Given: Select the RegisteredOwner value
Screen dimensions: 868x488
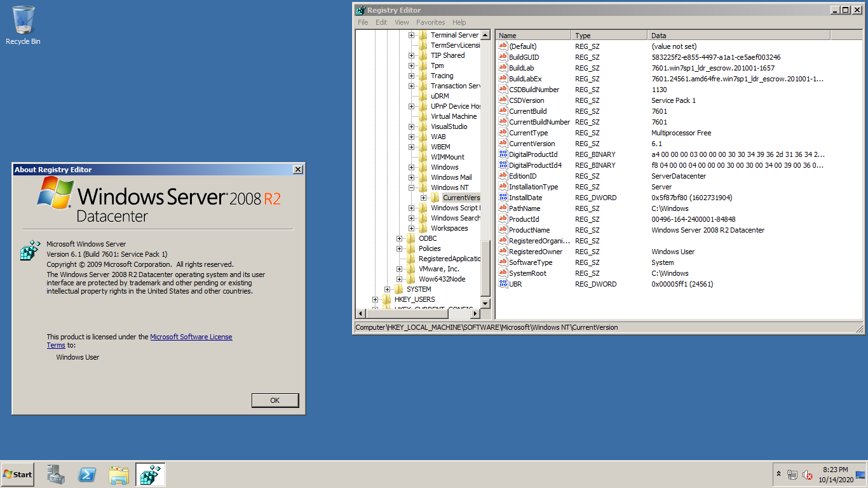Looking at the screenshot, I should tap(537, 252).
